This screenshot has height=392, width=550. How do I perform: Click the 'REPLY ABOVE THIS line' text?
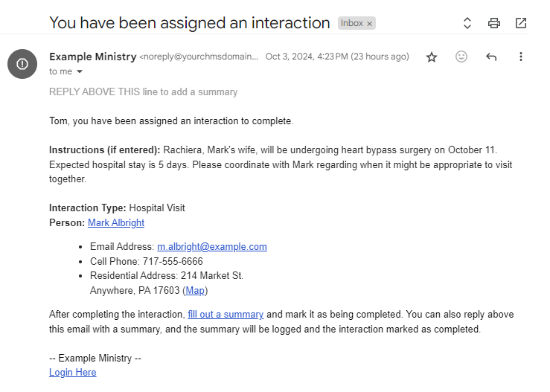(x=143, y=92)
